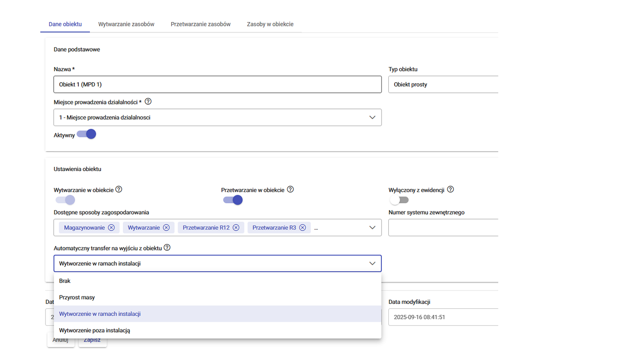The image size is (624, 364).
Task: Click the Nazwa input field
Action: (217, 85)
